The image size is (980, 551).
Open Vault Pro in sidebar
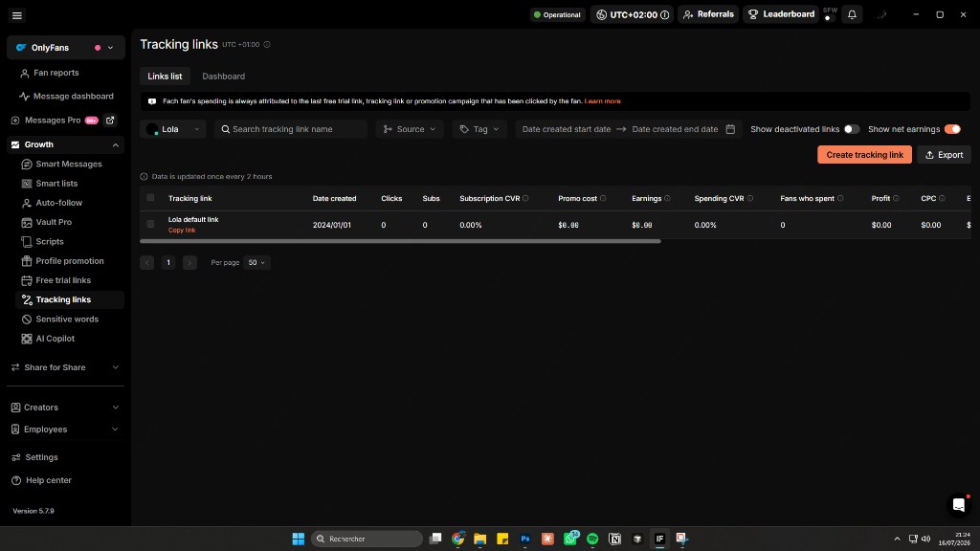point(54,222)
